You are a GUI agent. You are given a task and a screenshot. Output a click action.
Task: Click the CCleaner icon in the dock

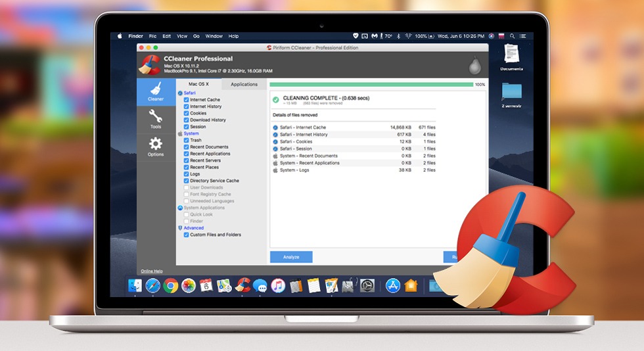pyautogui.click(x=242, y=285)
